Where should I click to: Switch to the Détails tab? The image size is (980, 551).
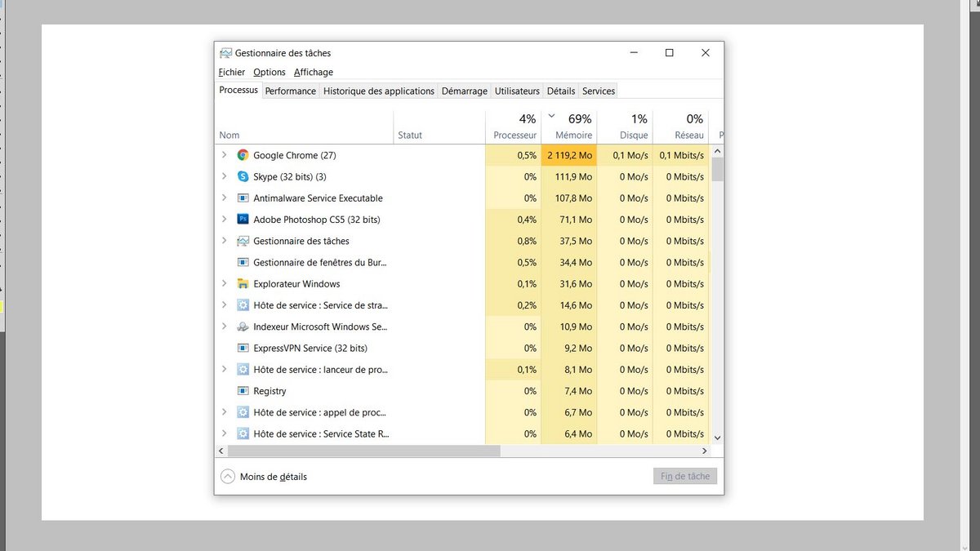[x=561, y=91]
